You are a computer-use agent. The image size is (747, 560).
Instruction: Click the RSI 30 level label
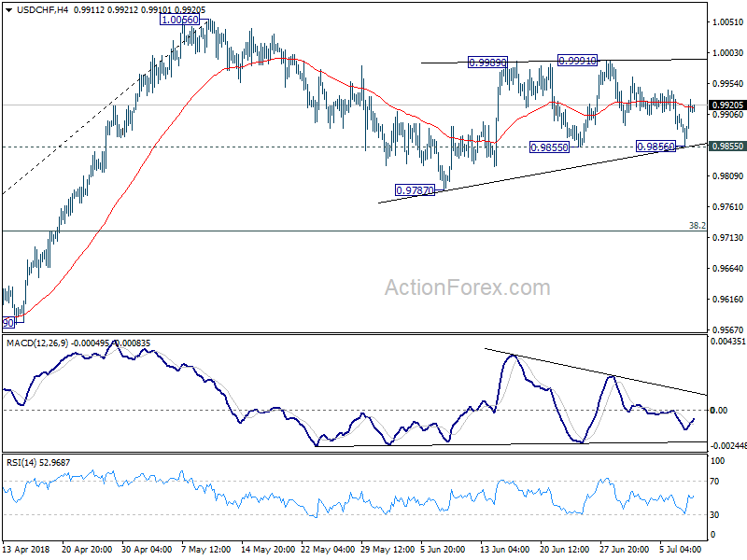[x=714, y=515]
